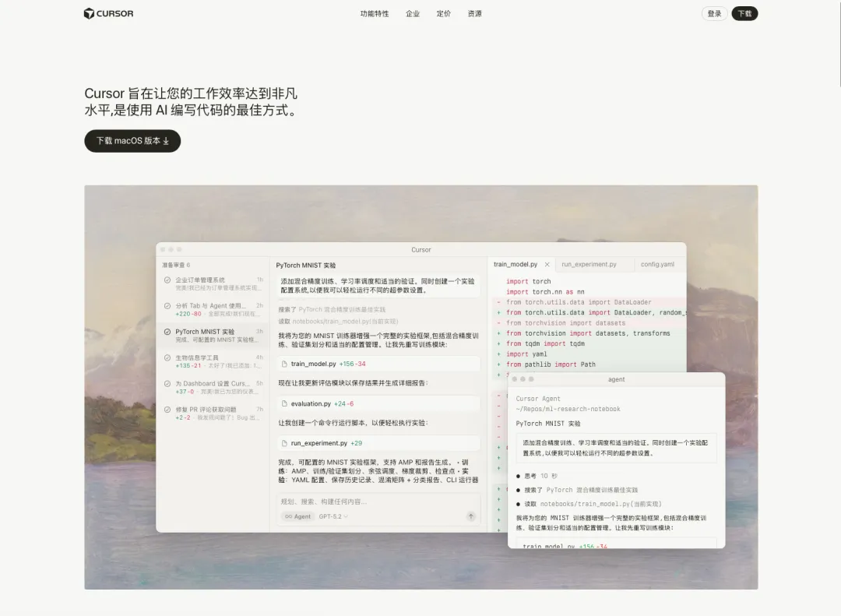The height and width of the screenshot is (616, 841).
Task: Click check icon beside 分析 Tab 与 Agent
Action: [167, 306]
